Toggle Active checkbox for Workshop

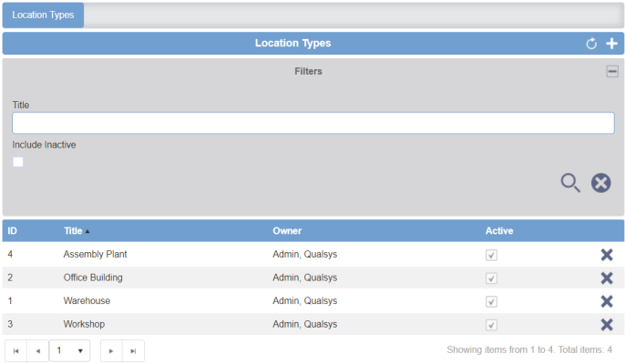tap(491, 325)
